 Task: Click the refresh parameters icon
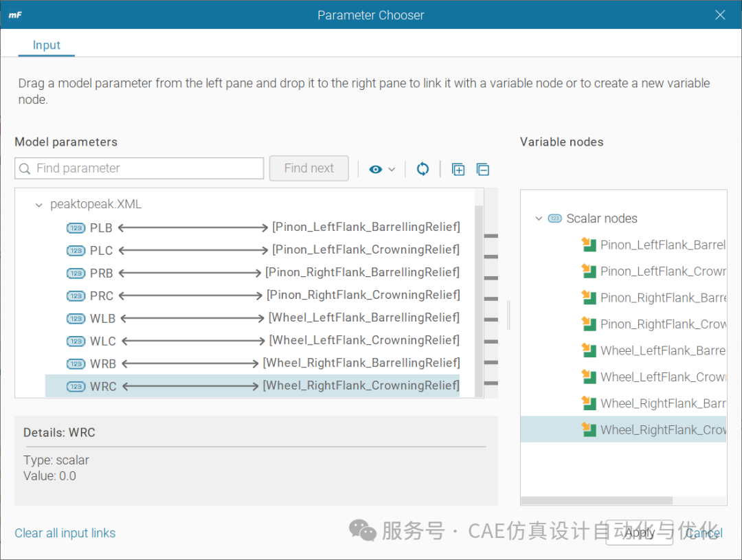[423, 169]
